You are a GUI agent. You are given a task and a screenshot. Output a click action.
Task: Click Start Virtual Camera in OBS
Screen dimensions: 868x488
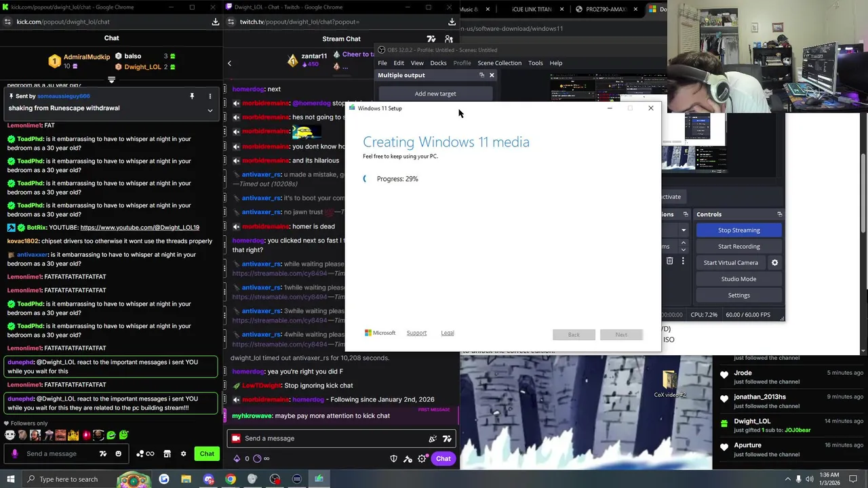pos(730,263)
